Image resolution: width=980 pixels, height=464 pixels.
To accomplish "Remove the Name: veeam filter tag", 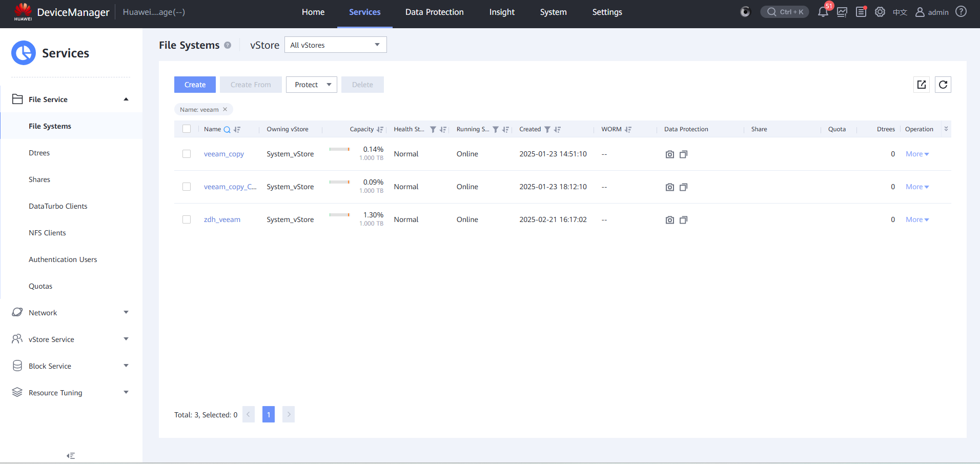I will pos(225,109).
